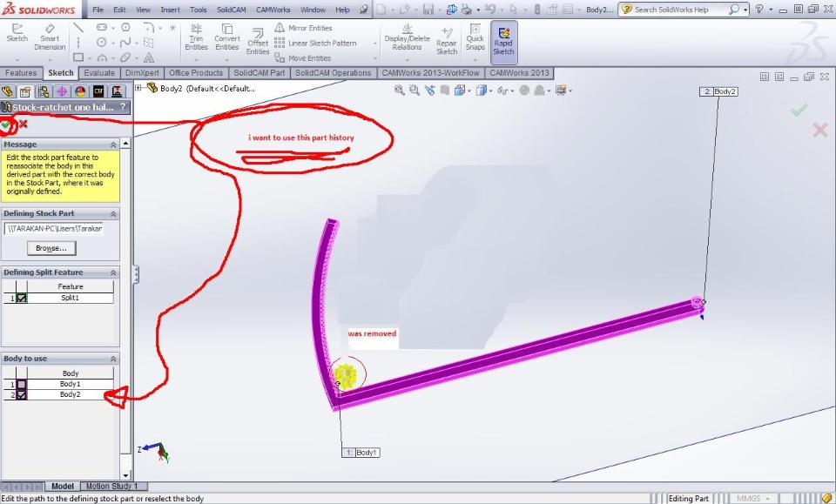
Task: Click the Body2 callout label
Action: coord(718,91)
